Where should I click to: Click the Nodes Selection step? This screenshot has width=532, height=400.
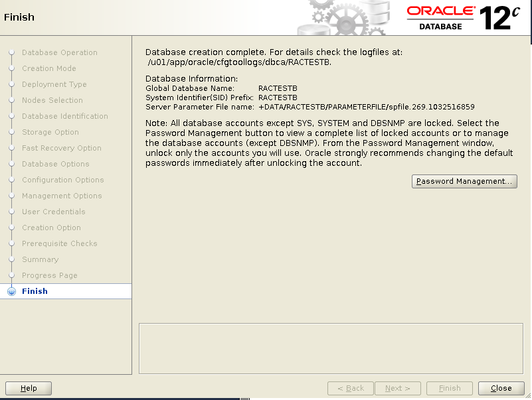[52, 100]
